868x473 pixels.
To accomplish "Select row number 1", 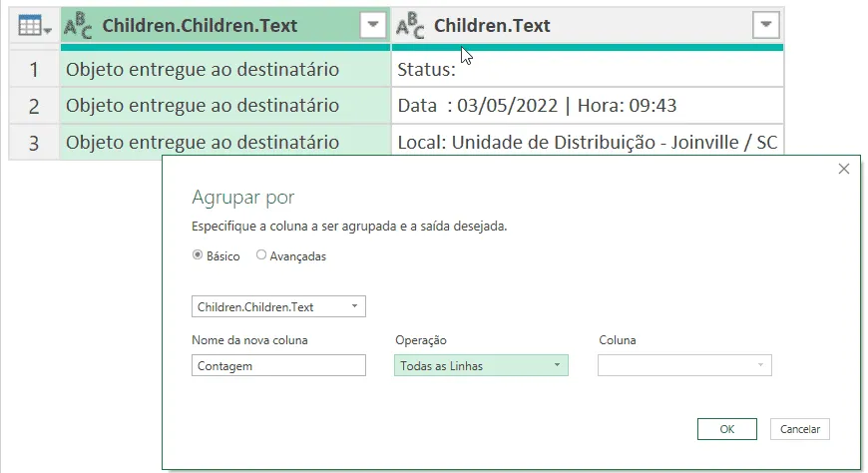I will click(x=34, y=69).
